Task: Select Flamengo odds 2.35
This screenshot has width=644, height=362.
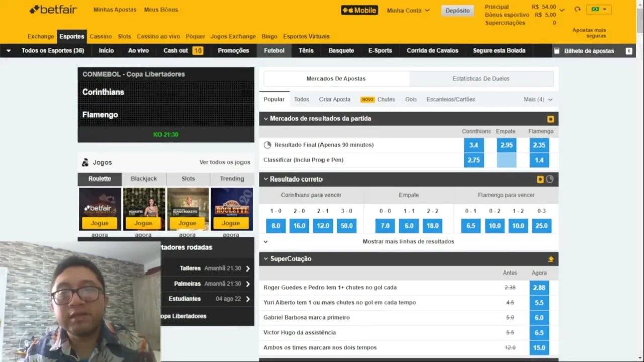Action: [x=539, y=145]
